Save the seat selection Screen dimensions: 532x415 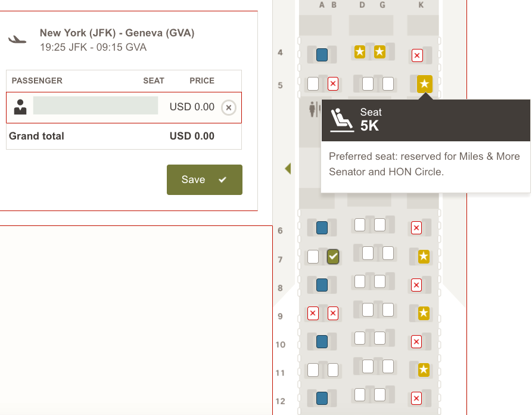204,179
